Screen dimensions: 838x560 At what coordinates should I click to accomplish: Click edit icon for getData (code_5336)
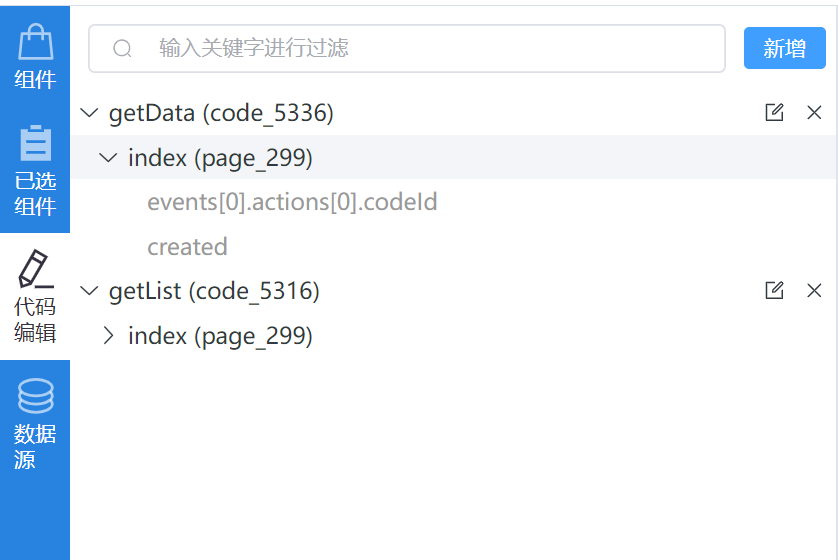click(x=774, y=113)
